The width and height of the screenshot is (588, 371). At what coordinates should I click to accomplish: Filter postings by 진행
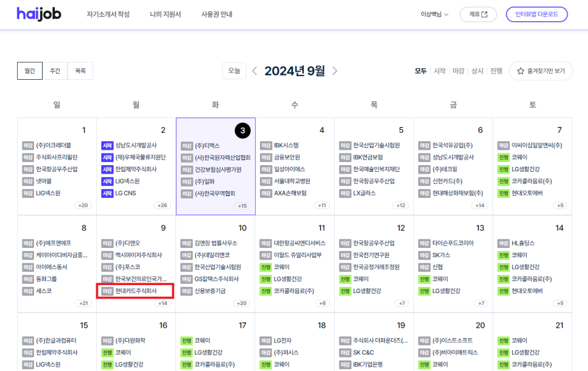click(496, 71)
